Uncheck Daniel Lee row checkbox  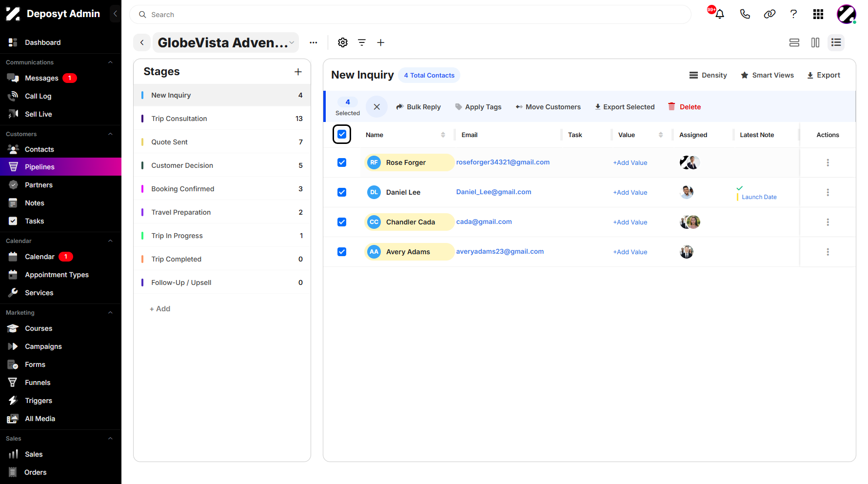coord(342,192)
